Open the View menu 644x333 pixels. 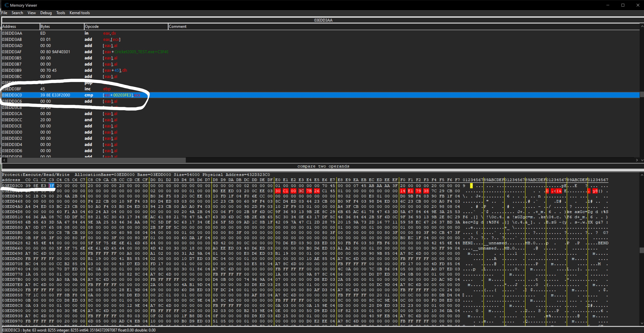(31, 13)
